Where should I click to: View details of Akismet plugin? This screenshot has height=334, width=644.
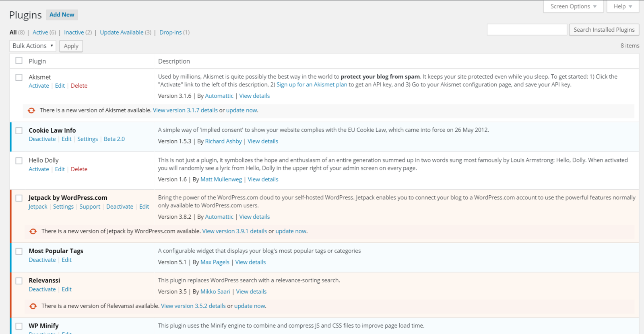point(254,96)
